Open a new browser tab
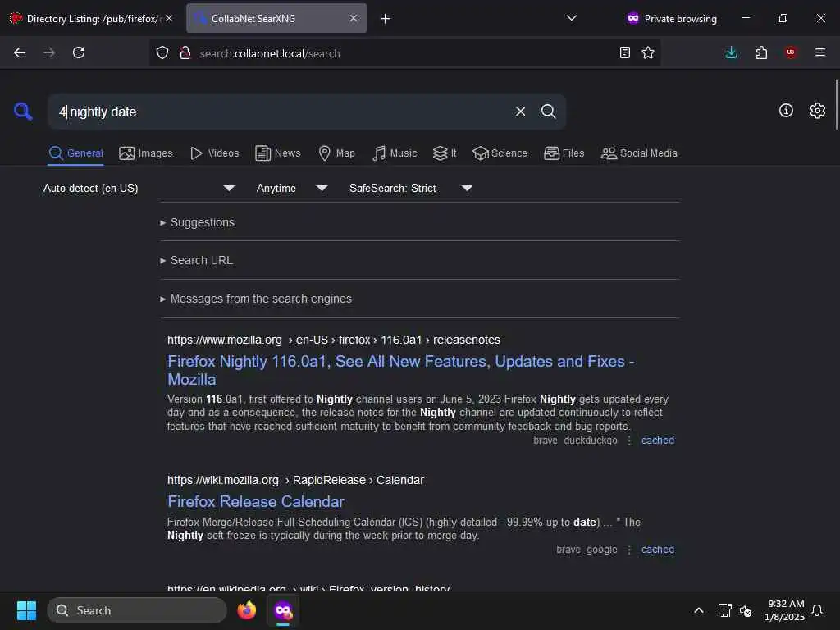Screen dimensions: 840x630 (386, 19)
